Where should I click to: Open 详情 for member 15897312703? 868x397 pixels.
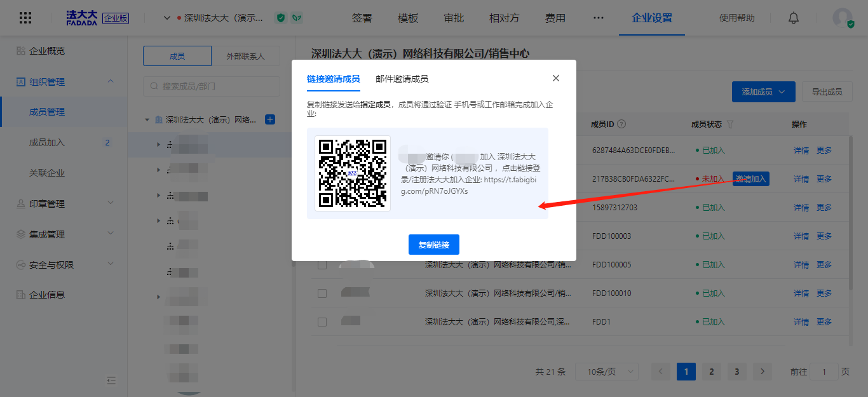(x=801, y=208)
